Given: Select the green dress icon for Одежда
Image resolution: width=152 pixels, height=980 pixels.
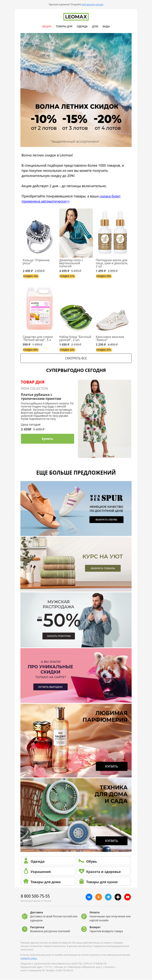Looking at the screenshot, I should pos(26,860).
